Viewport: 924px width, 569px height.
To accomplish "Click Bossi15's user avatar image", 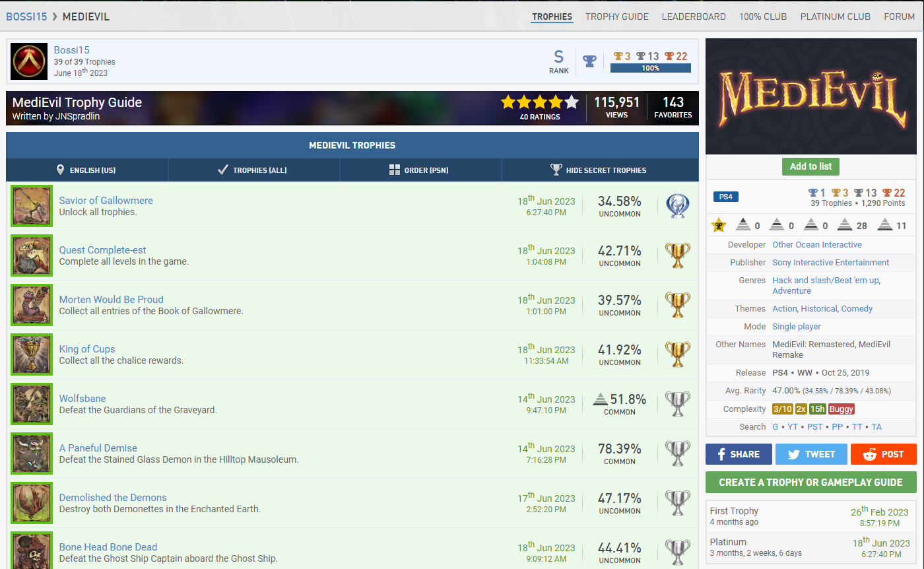I will (x=30, y=61).
